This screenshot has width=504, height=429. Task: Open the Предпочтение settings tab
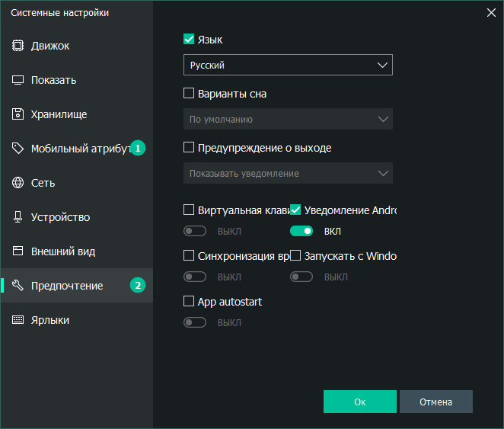pyautogui.click(x=67, y=286)
